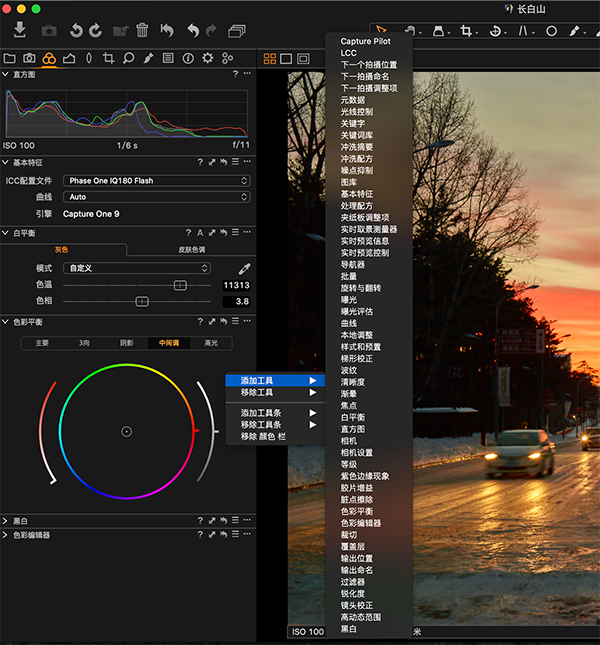Choose 白平衡 from the tool list menu

pyautogui.click(x=354, y=416)
